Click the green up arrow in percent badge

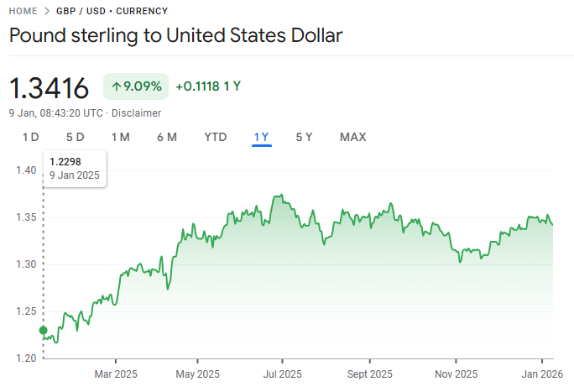tap(116, 86)
